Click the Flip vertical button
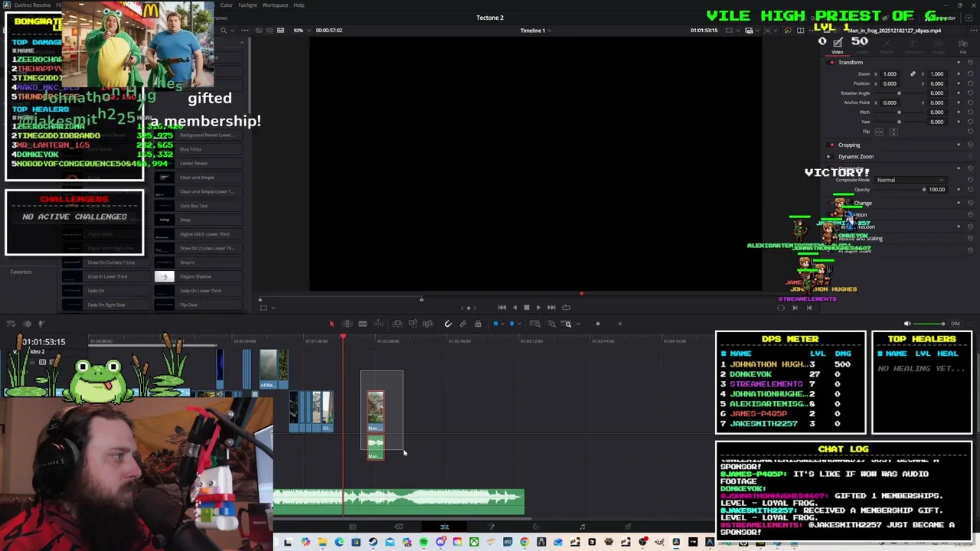 (893, 132)
